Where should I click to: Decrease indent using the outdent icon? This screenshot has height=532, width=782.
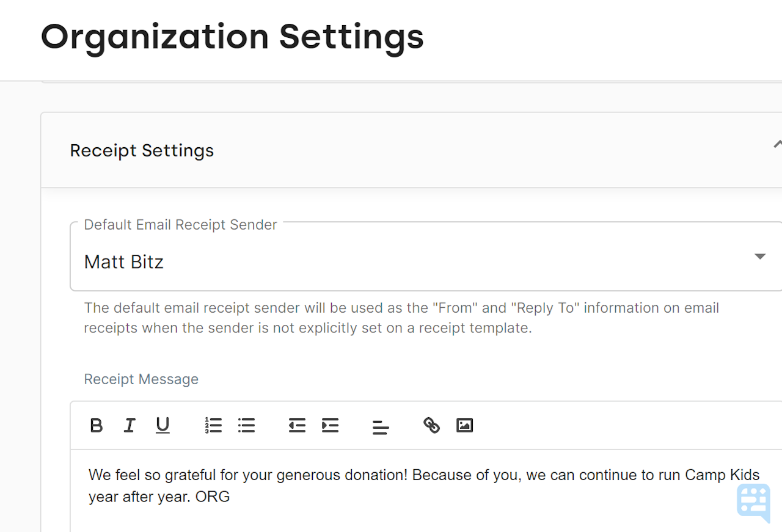tap(297, 426)
